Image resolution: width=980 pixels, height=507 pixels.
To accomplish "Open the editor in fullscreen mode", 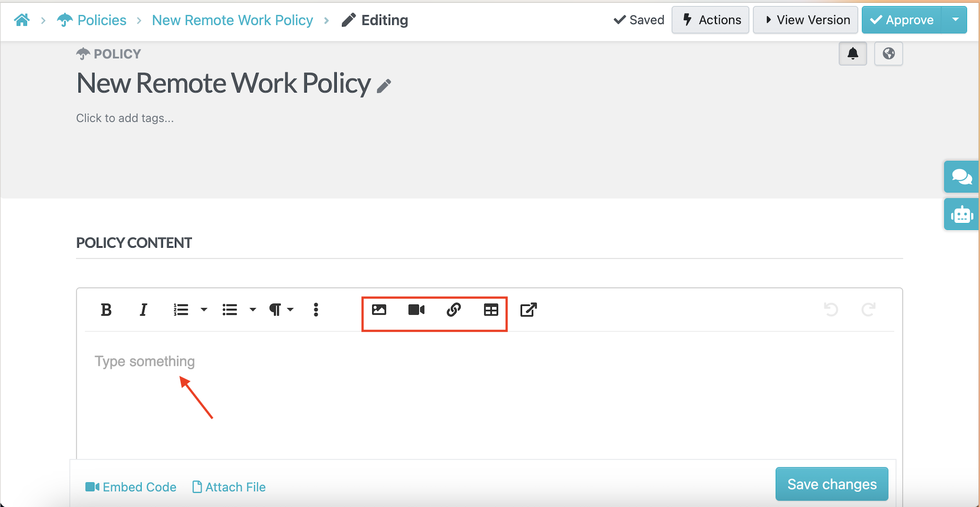I will coord(529,310).
